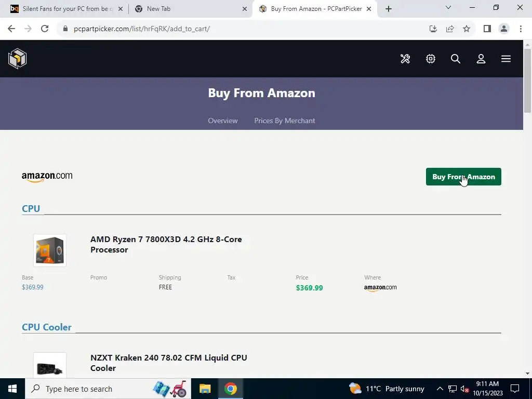
Task: Toggle the Chrome side panel icon
Action: (487, 29)
